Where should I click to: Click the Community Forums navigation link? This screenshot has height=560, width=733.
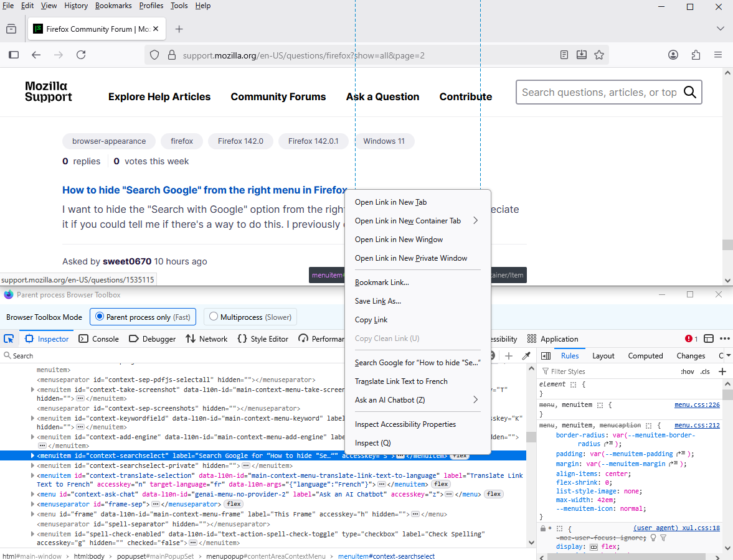(x=278, y=96)
